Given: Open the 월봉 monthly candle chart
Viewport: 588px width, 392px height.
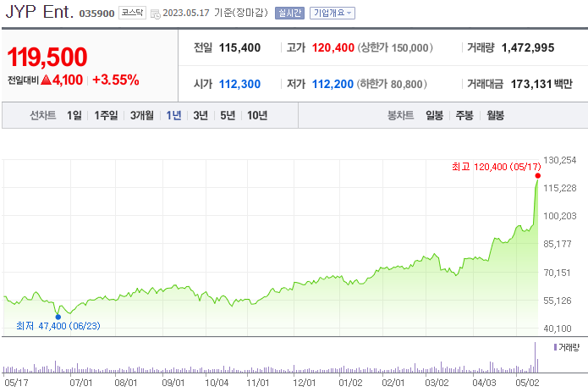Looking at the screenshot, I should [x=496, y=115].
